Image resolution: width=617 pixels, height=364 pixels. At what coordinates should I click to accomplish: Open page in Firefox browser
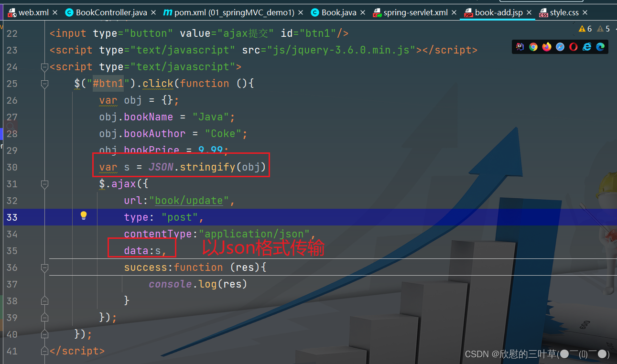547,47
